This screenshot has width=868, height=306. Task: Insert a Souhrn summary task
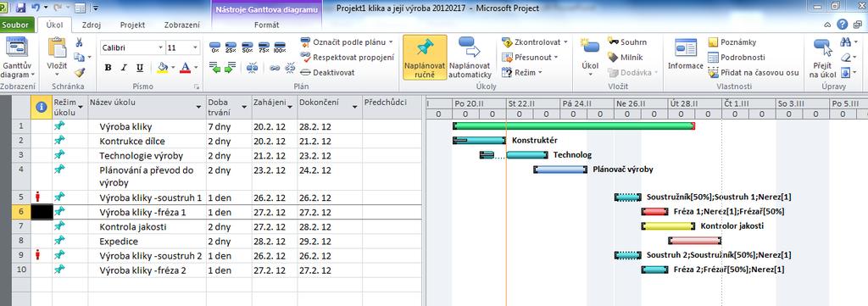pyautogui.click(x=627, y=42)
